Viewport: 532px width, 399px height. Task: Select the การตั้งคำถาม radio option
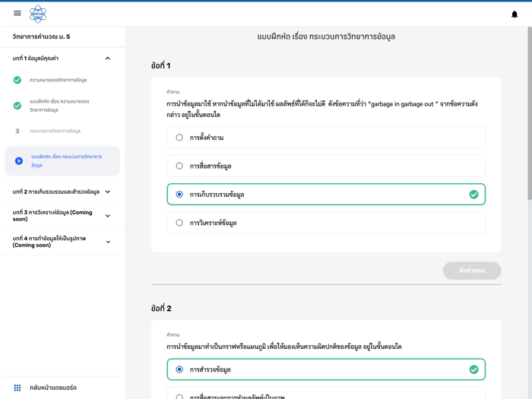point(179,138)
